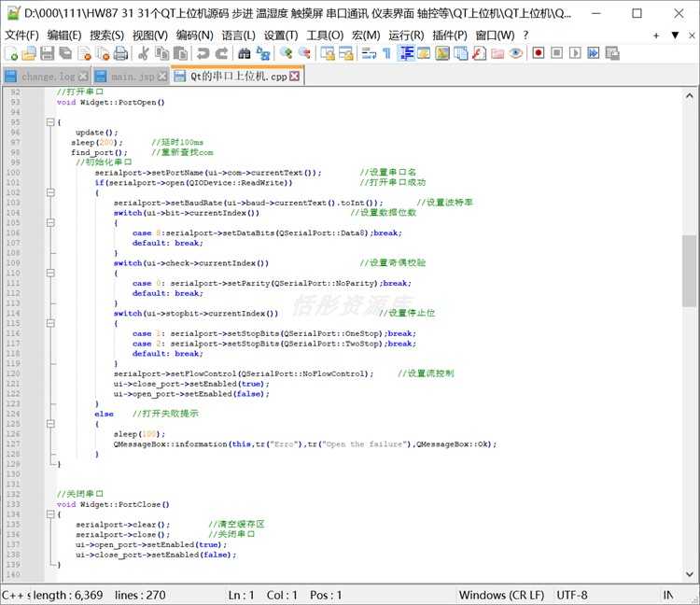Click the UTF-8 encoding status field
The height and width of the screenshot is (605, 700).
[572, 595]
